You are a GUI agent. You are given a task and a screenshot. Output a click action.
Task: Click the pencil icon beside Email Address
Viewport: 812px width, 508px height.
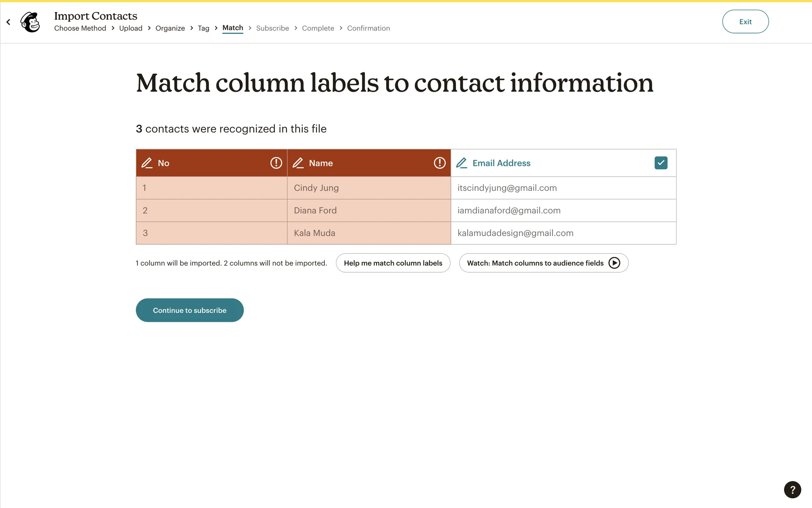[461, 163]
